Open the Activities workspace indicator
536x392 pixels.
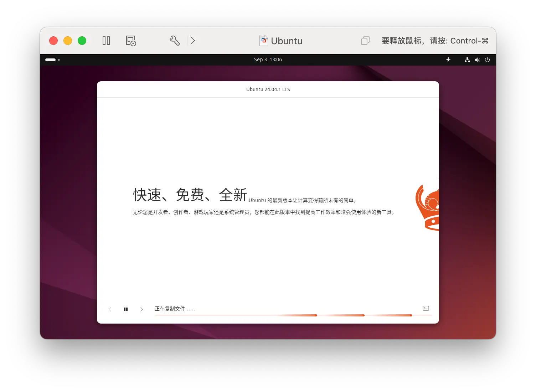(52, 60)
